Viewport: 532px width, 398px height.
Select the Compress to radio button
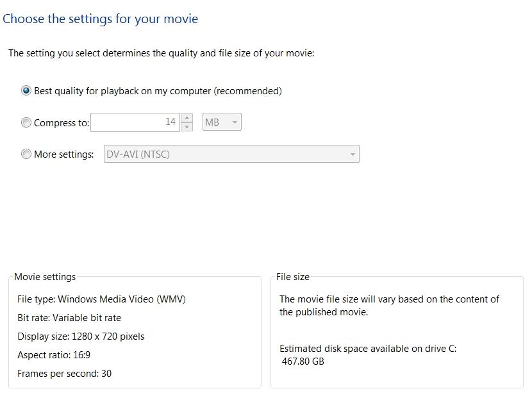(x=26, y=122)
